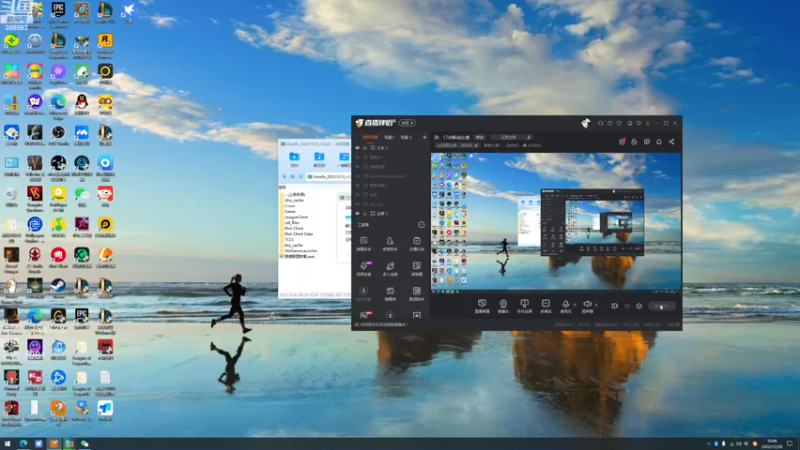This screenshot has height=450, width=800.
Task: Add a multimedia source
Action: (545, 306)
